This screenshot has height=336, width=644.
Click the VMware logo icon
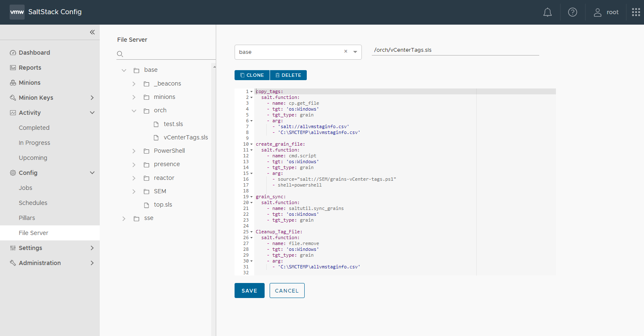tap(17, 12)
